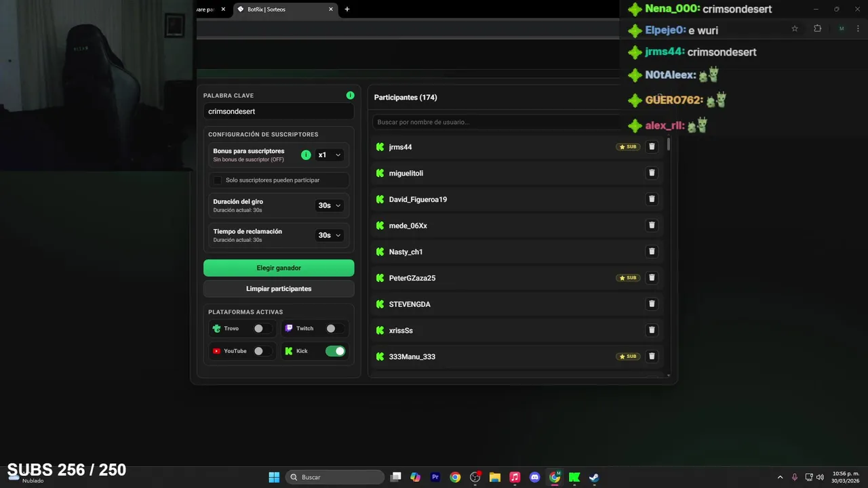868x488 pixels.
Task: Click the SUB badge on jrms44 row
Action: tap(628, 146)
